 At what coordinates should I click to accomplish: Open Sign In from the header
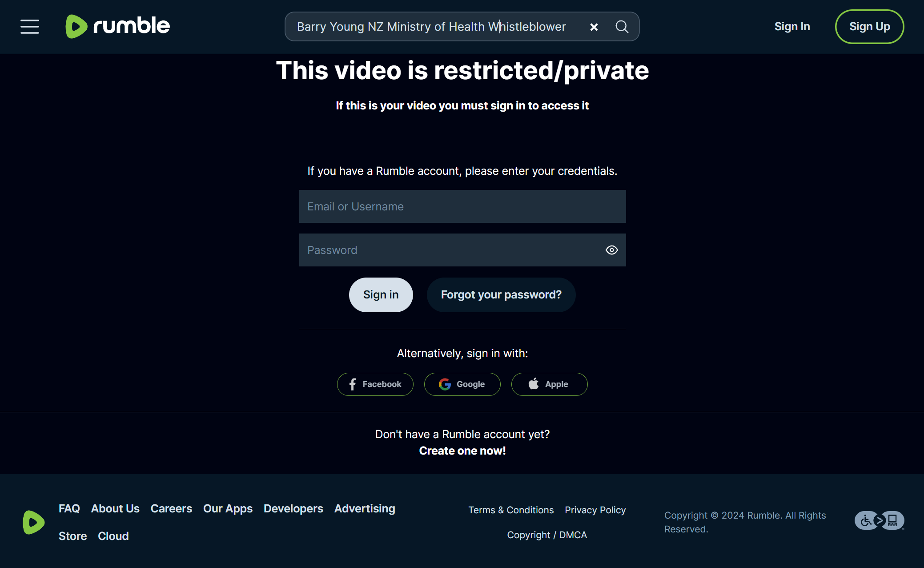(792, 27)
